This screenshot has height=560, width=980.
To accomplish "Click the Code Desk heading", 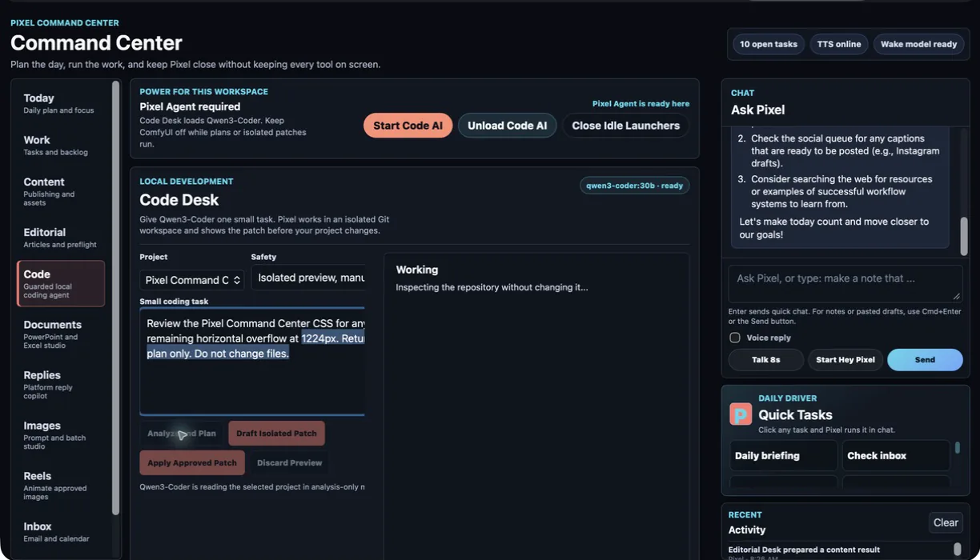I will click(x=179, y=200).
